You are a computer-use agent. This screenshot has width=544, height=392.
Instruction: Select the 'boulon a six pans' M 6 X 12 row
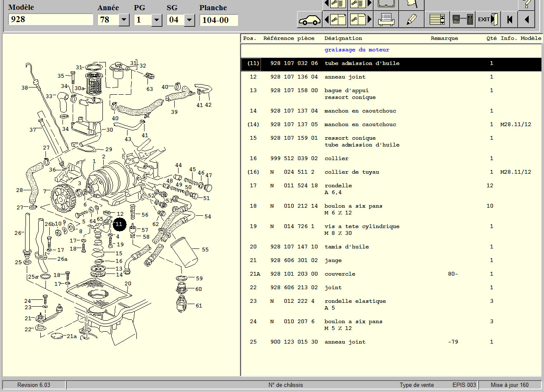(x=391, y=209)
